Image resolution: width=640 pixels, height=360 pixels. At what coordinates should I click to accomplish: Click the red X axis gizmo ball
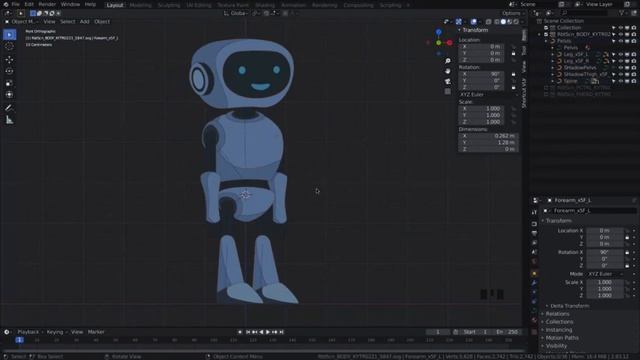coord(449,42)
